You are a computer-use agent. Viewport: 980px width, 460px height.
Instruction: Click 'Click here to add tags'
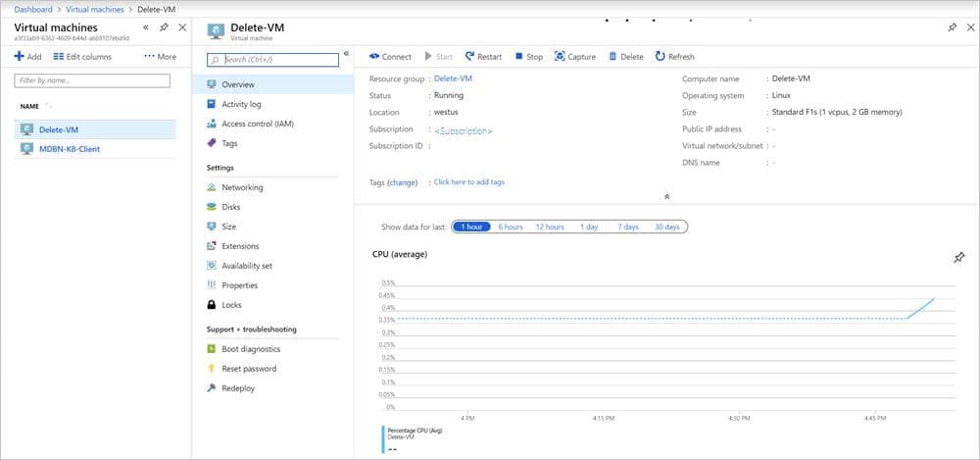tap(469, 182)
